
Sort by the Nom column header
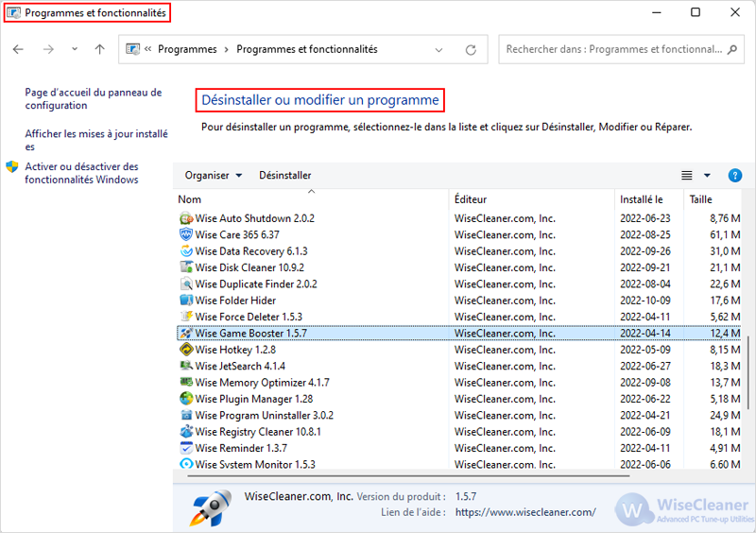point(311,199)
